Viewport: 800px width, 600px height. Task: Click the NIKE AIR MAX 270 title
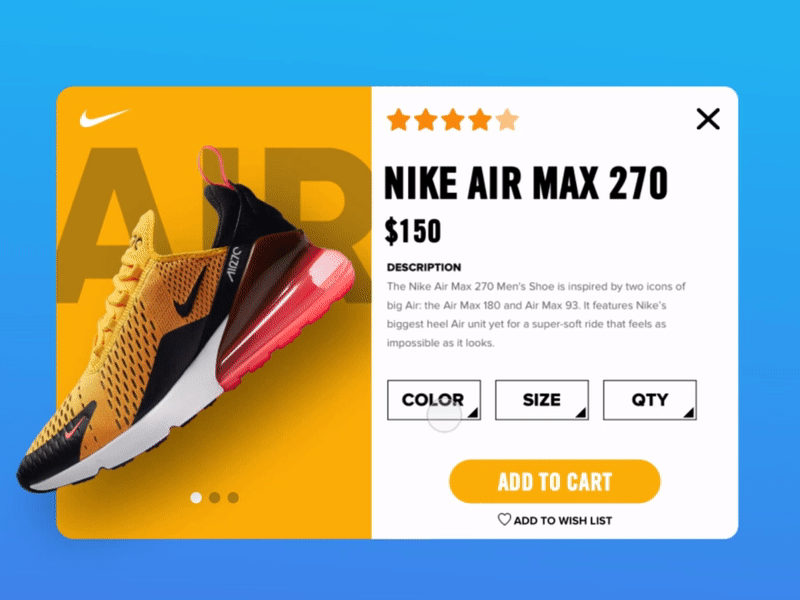tap(526, 183)
